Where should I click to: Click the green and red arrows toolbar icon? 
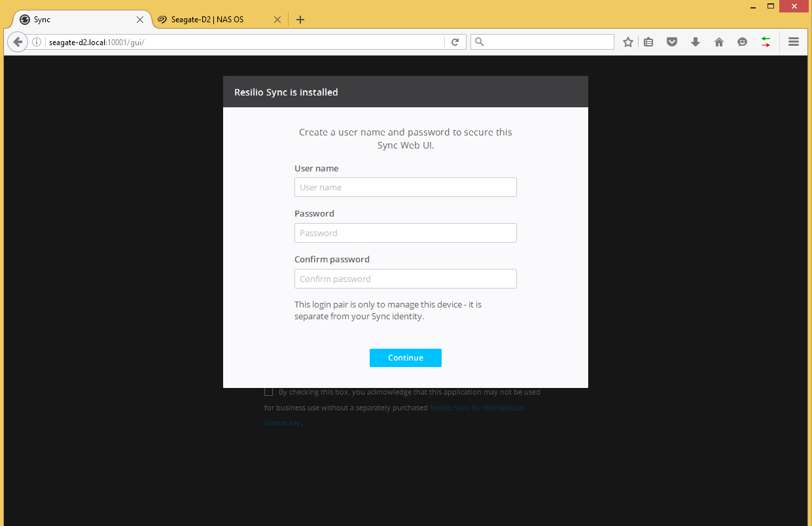[766, 42]
